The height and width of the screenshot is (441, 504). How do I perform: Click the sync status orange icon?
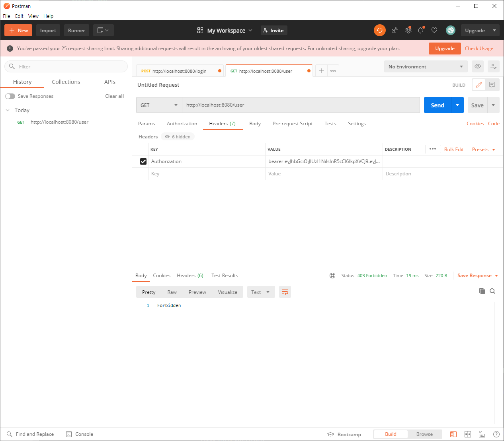point(380,30)
